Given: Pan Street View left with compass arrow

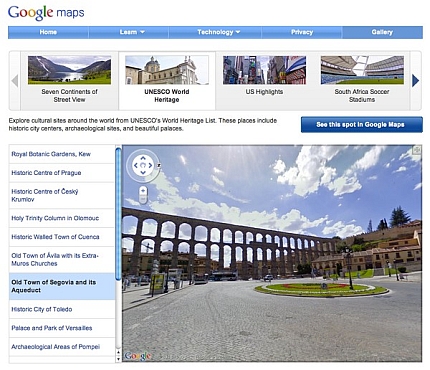Looking at the screenshot, I should (x=136, y=165).
